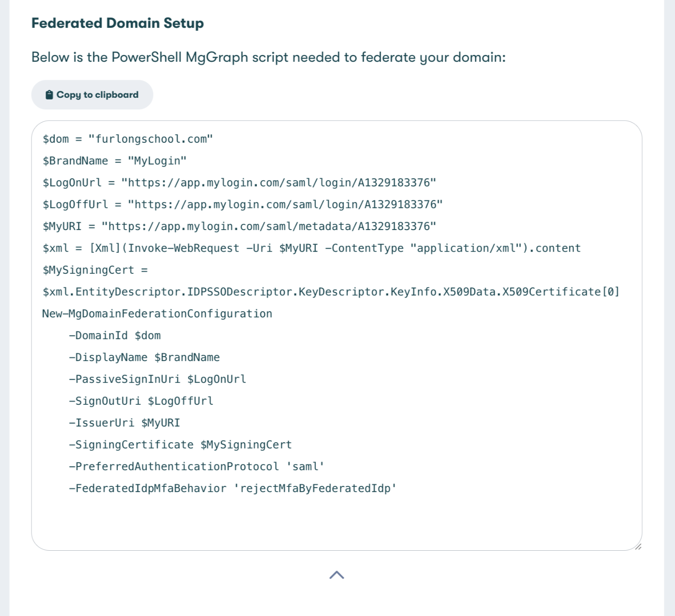Click the -PreferredAuthenticationProtocol 'saml' line
This screenshot has width=675, height=616.
pyautogui.click(x=197, y=467)
